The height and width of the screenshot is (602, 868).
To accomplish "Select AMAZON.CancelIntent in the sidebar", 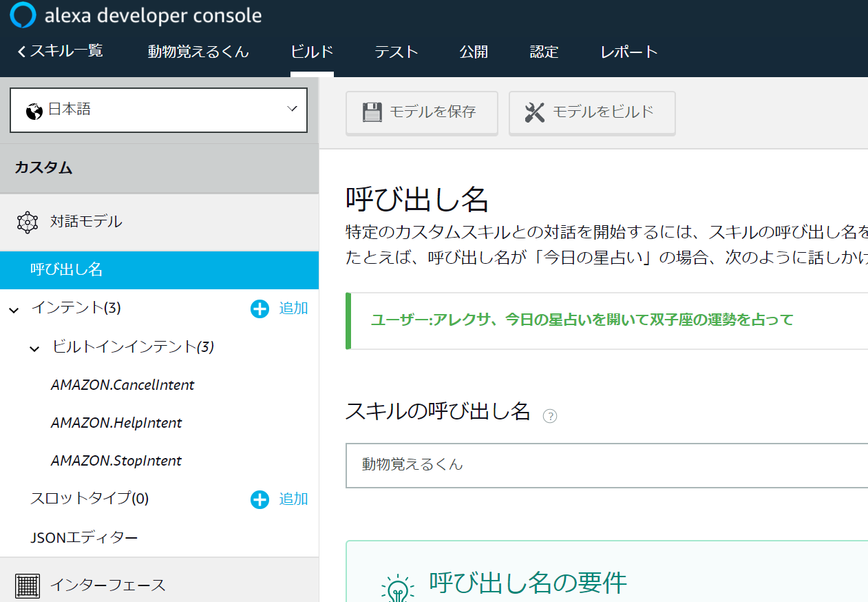I will coord(123,385).
